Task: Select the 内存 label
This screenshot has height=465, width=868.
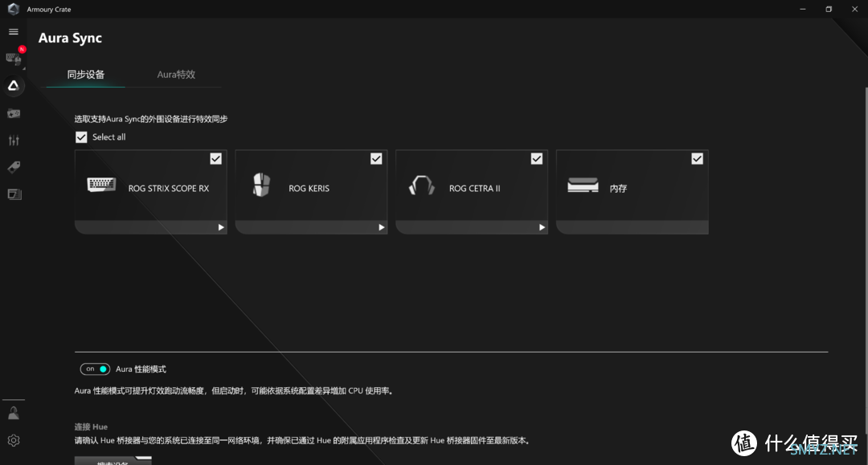Action: click(x=618, y=189)
